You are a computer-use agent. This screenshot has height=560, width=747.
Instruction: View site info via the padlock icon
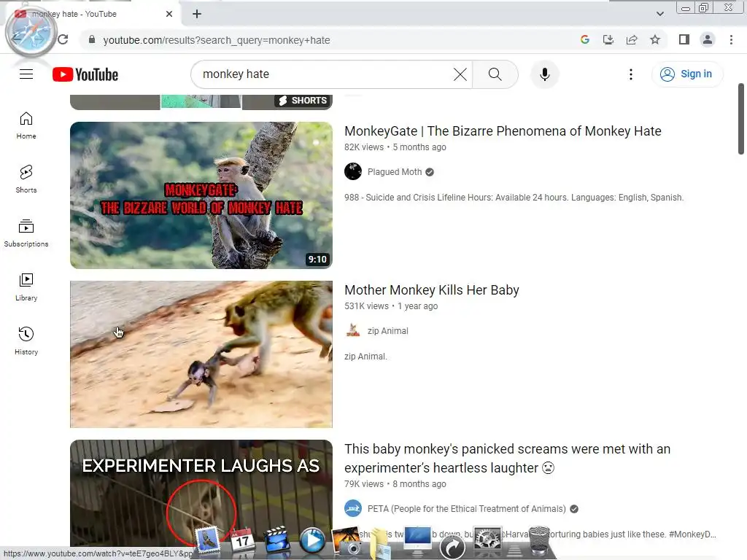pyautogui.click(x=92, y=39)
